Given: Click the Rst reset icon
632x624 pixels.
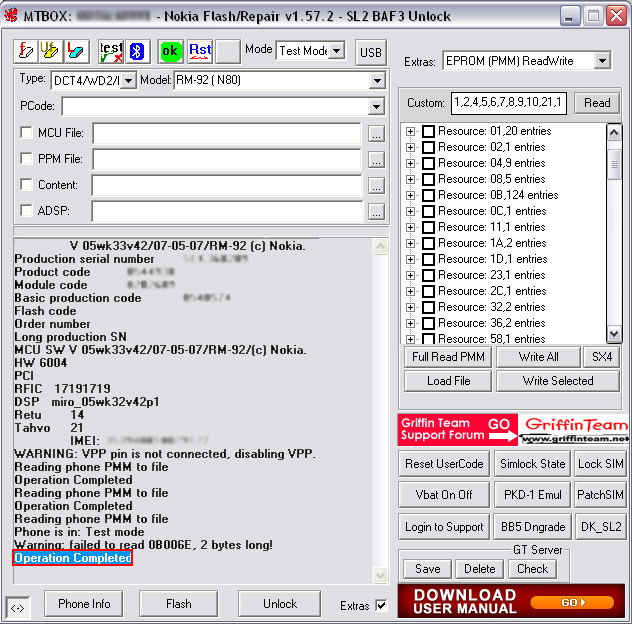Looking at the screenshot, I should coord(200,51).
